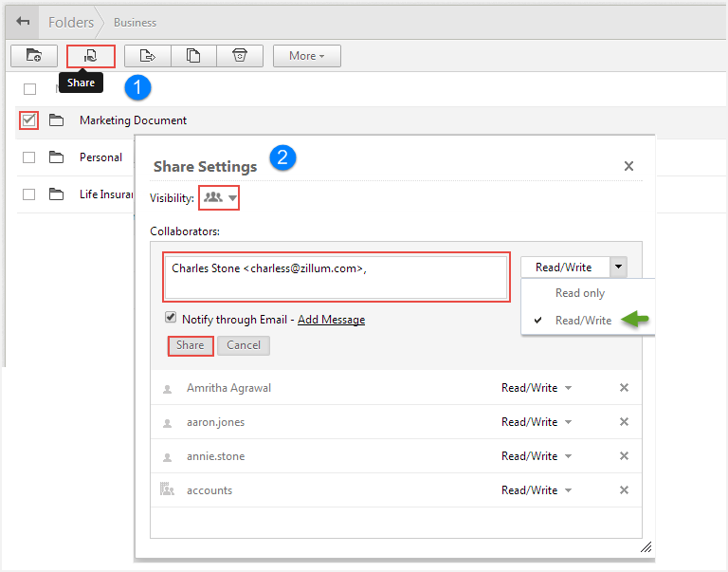Choose the Read only permission option
The height and width of the screenshot is (572, 728).
tap(580, 294)
